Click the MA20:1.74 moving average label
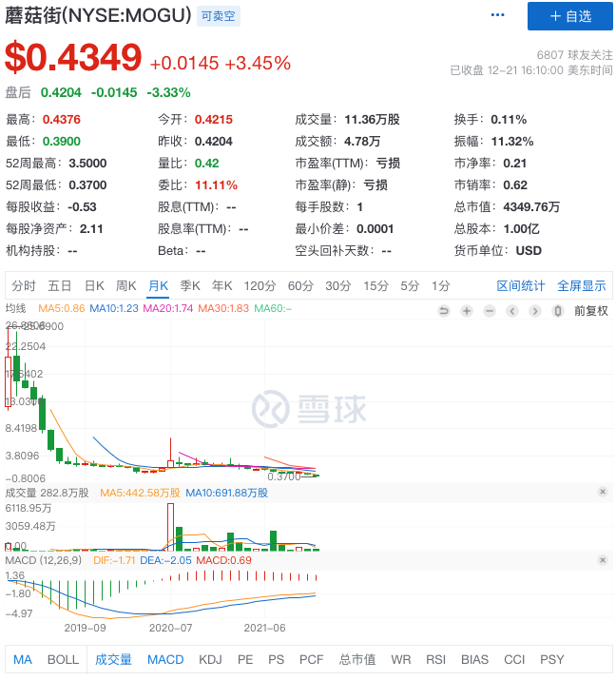This screenshot has height=680, width=616. [x=167, y=308]
